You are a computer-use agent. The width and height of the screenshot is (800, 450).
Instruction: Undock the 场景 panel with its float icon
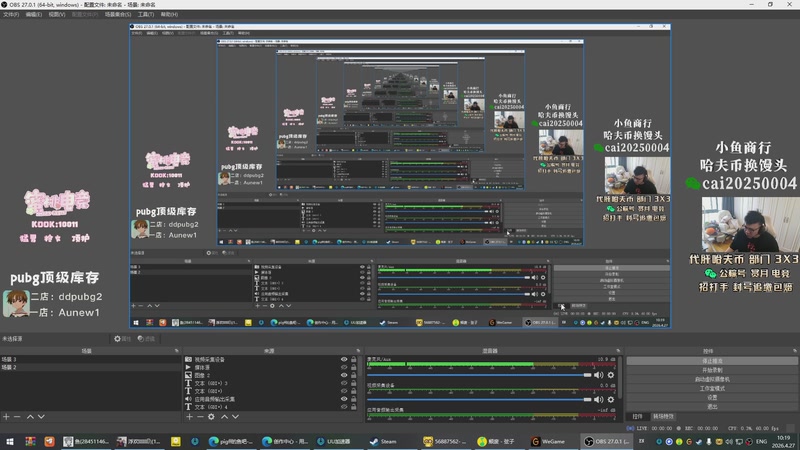point(177,351)
